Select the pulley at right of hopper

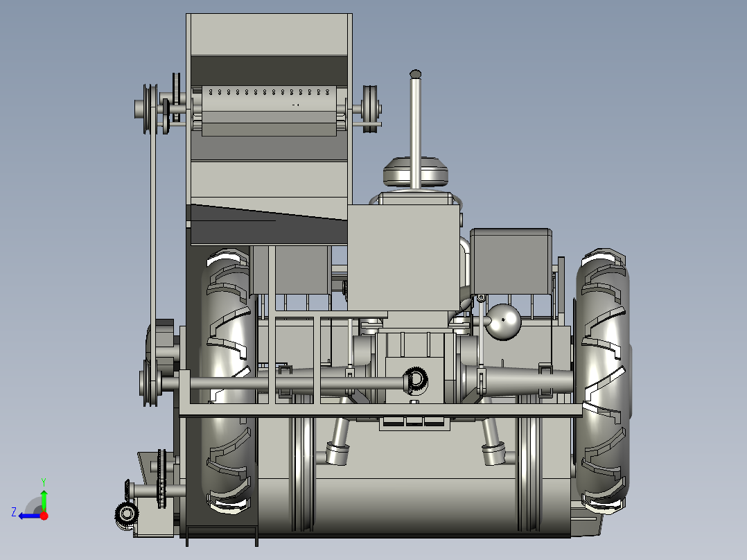pos(371,109)
